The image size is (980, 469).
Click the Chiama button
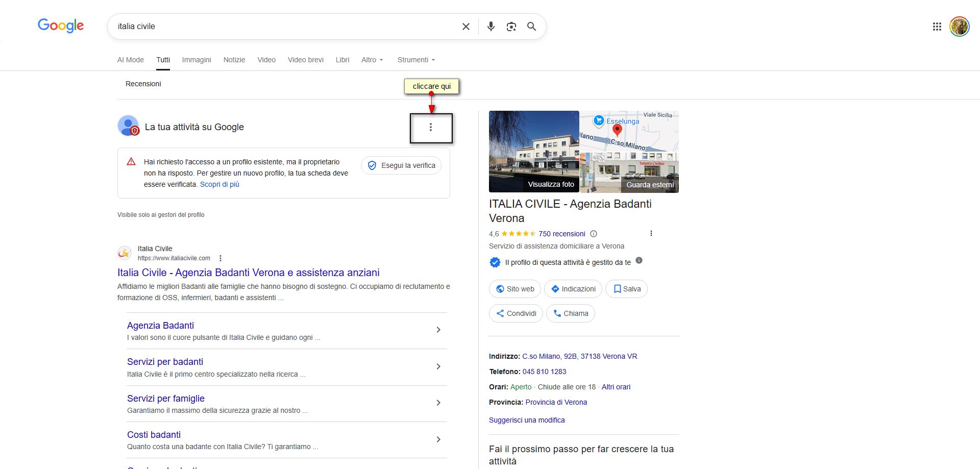pyautogui.click(x=570, y=313)
